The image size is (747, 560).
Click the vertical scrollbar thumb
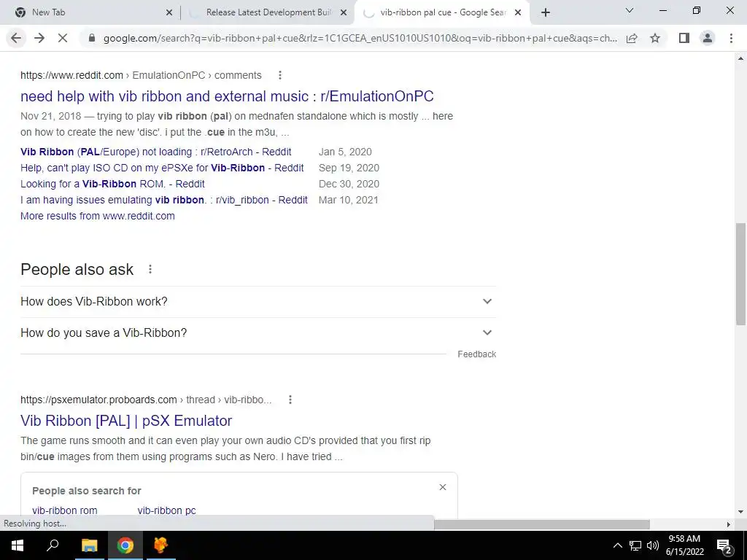[x=741, y=274]
